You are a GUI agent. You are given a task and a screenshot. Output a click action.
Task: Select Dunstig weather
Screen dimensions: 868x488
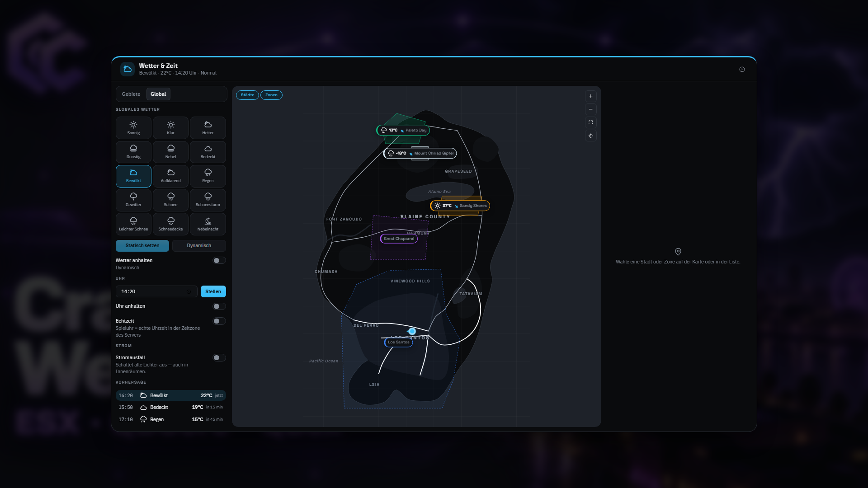click(133, 152)
